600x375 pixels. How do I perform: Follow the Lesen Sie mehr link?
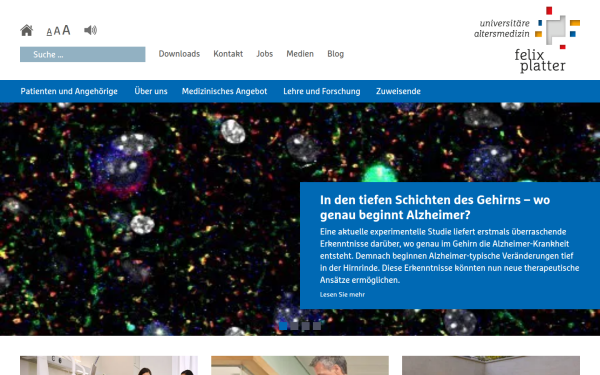(342, 295)
